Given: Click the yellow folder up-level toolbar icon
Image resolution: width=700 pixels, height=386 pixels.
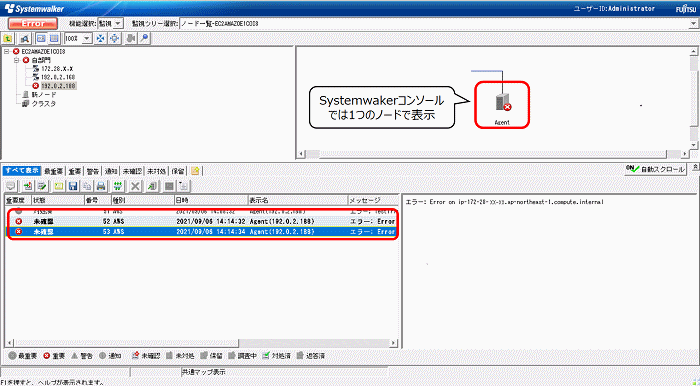Looking at the screenshot, I should (x=8, y=39).
